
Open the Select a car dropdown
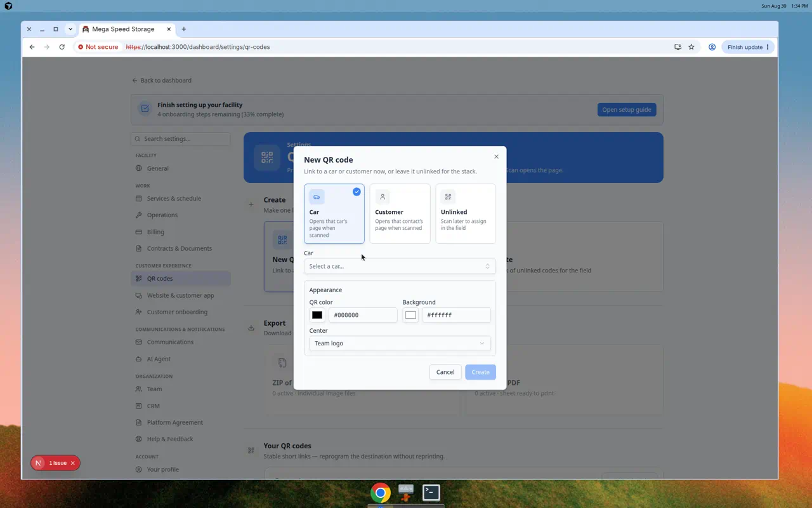click(400, 266)
